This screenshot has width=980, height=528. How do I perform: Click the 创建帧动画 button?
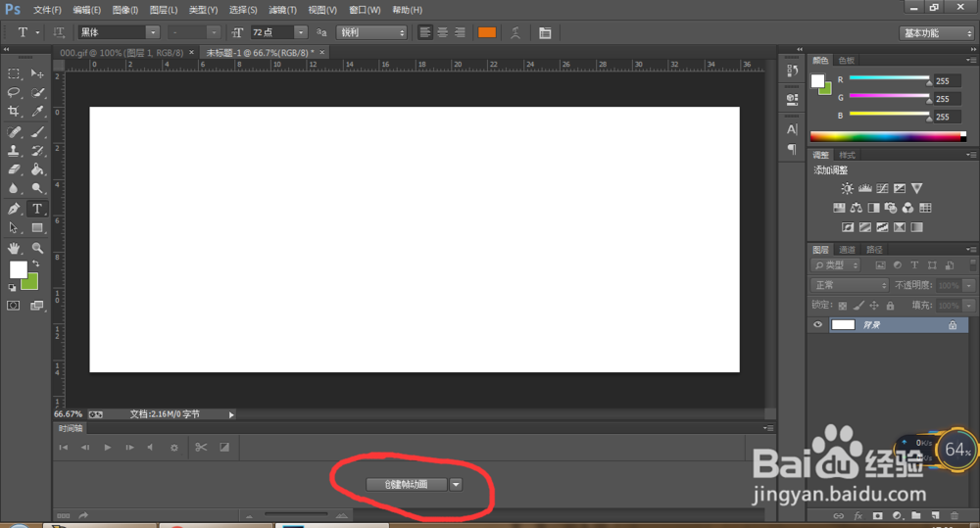(x=407, y=484)
